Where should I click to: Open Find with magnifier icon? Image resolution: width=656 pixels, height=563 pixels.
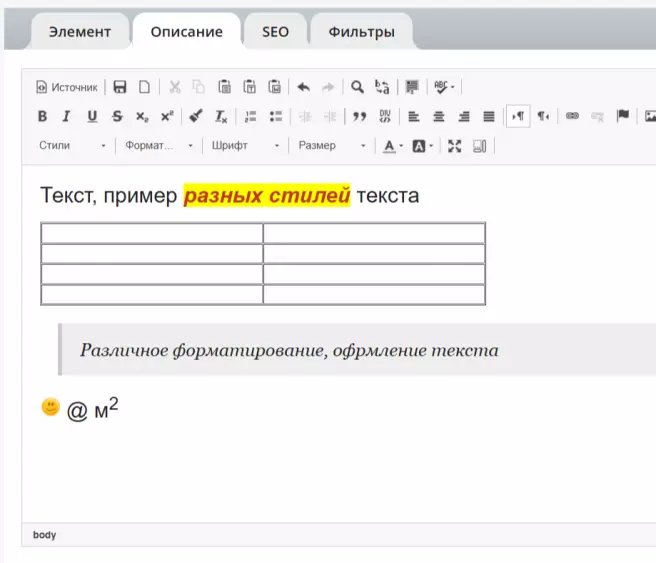(357, 87)
